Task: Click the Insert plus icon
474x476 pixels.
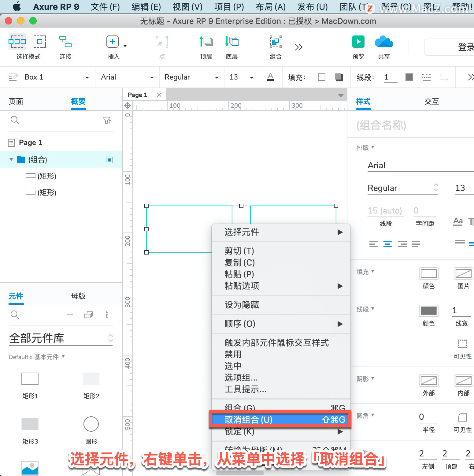Action: coord(113,42)
